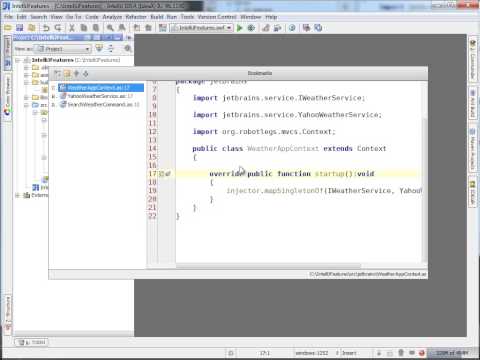Click line number 14 in the code gutter
The image size is (480, 360).
click(x=152, y=148)
